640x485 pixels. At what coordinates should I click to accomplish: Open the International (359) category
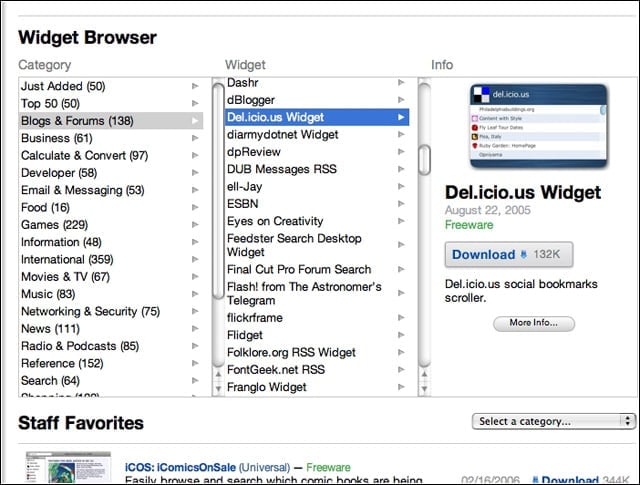111,259
